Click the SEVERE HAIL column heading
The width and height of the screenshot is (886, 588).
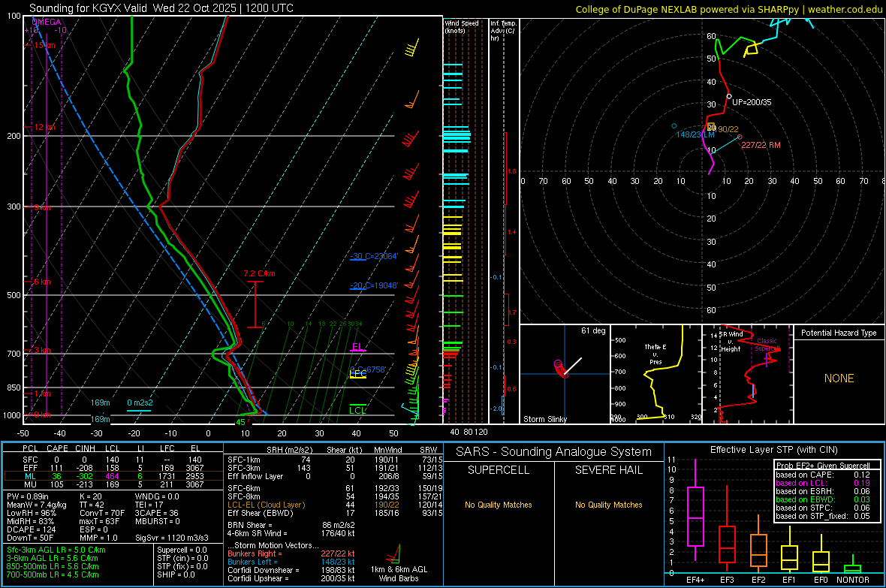(x=608, y=470)
